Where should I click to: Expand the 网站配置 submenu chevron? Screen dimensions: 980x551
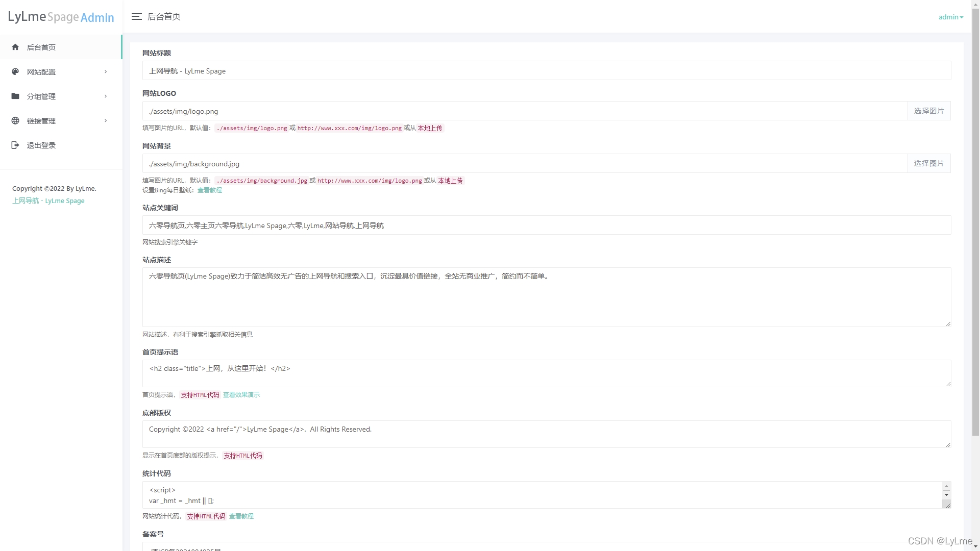click(x=106, y=71)
